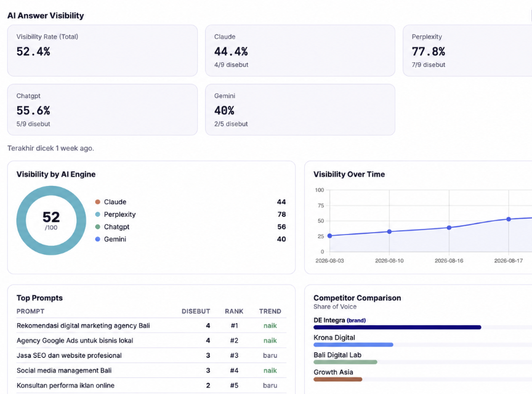Click the DE Integra share of voice bar

397,328
